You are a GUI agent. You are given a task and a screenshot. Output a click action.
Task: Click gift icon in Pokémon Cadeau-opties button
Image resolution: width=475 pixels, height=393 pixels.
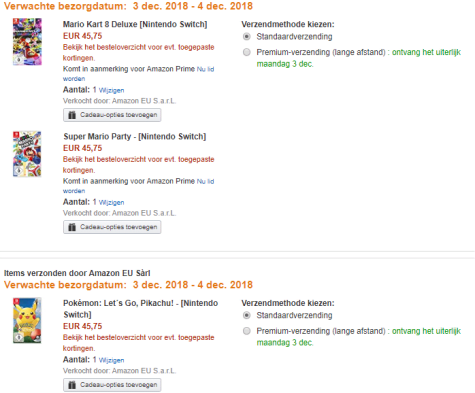coord(72,385)
